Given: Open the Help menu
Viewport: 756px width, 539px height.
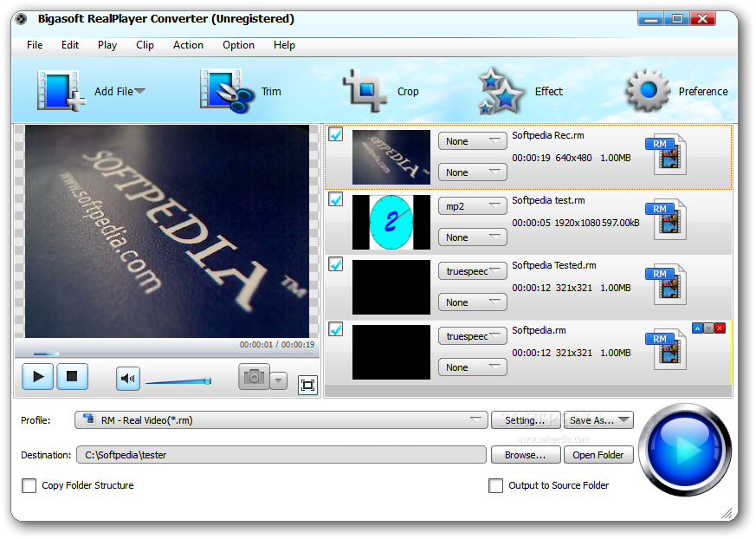Looking at the screenshot, I should pos(284,45).
